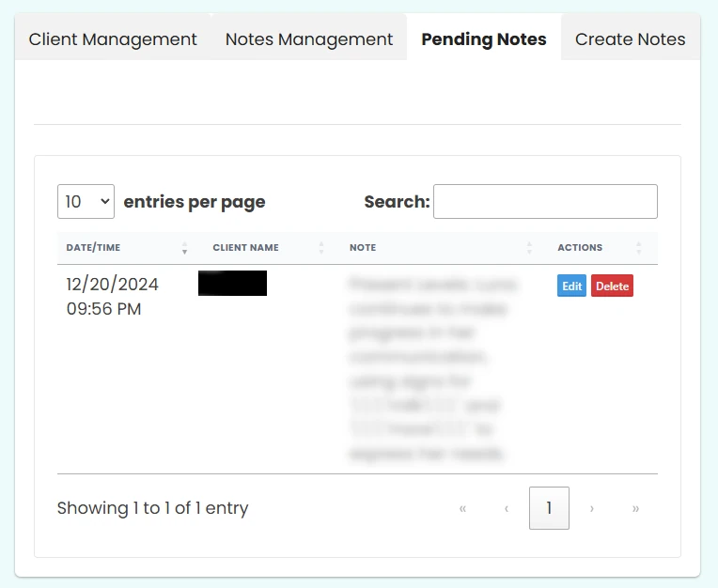Delete the pending note entry
The height and width of the screenshot is (588, 718).
(612, 286)
